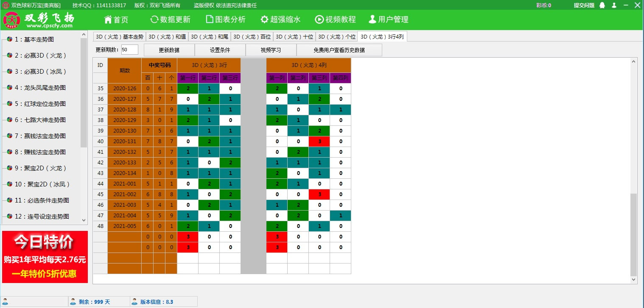Screen dimensions: 644x308
Task: Edit the 更新期数 input field
Action: [x=129, y=50]
